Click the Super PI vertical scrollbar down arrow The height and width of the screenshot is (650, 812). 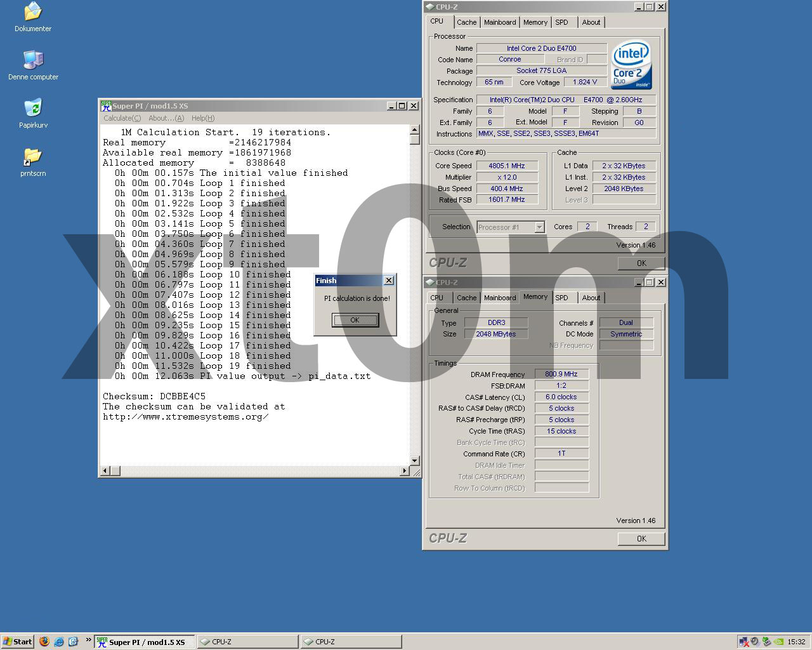415,461
